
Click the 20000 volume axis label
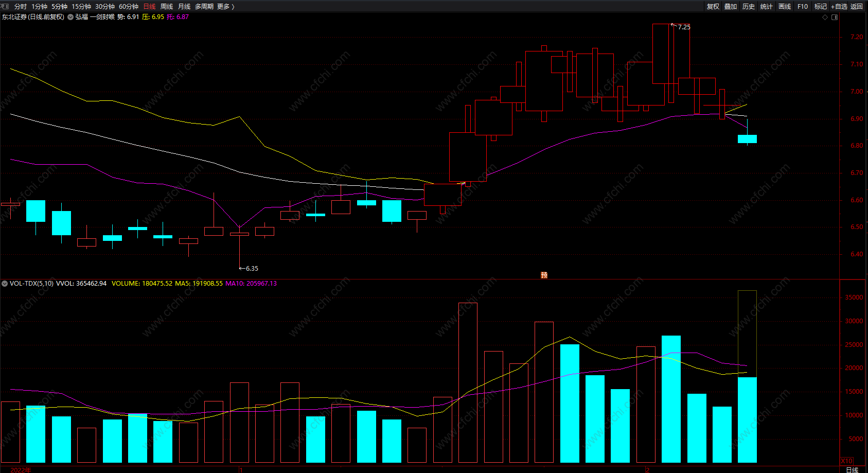pos(854,368)
